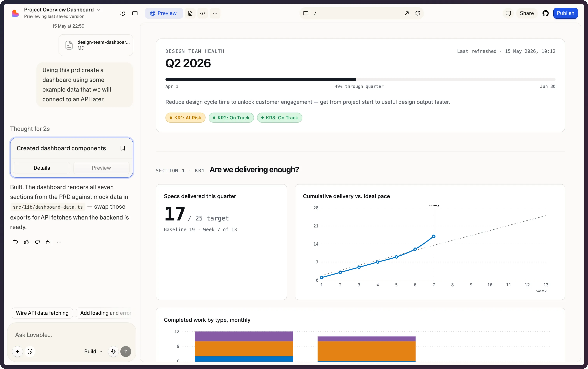Image resolution: width=588 pixels, height=369 pixels.
Task: Open the comments chat bubble icon
Action: pos(508,13)
